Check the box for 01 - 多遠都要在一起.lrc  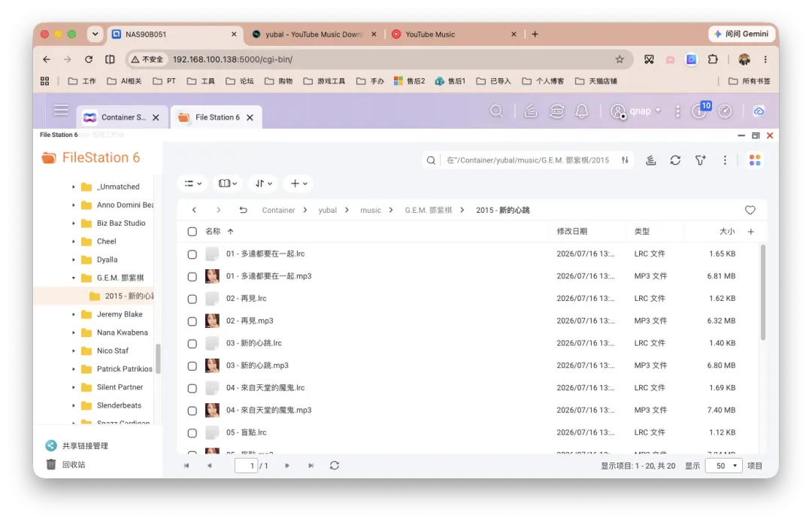(192, 254)
